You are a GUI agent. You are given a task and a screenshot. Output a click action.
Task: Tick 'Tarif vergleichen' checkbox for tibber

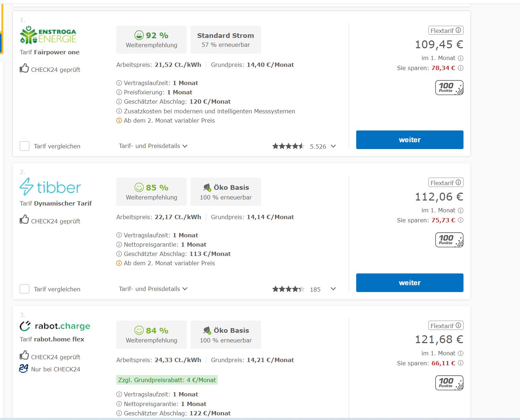click(24, 289)
